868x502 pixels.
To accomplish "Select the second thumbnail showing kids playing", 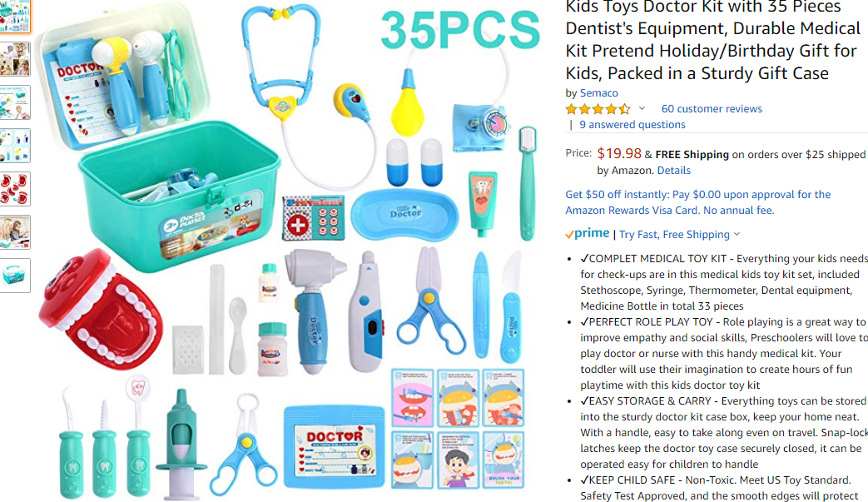I will click(15, 59).
